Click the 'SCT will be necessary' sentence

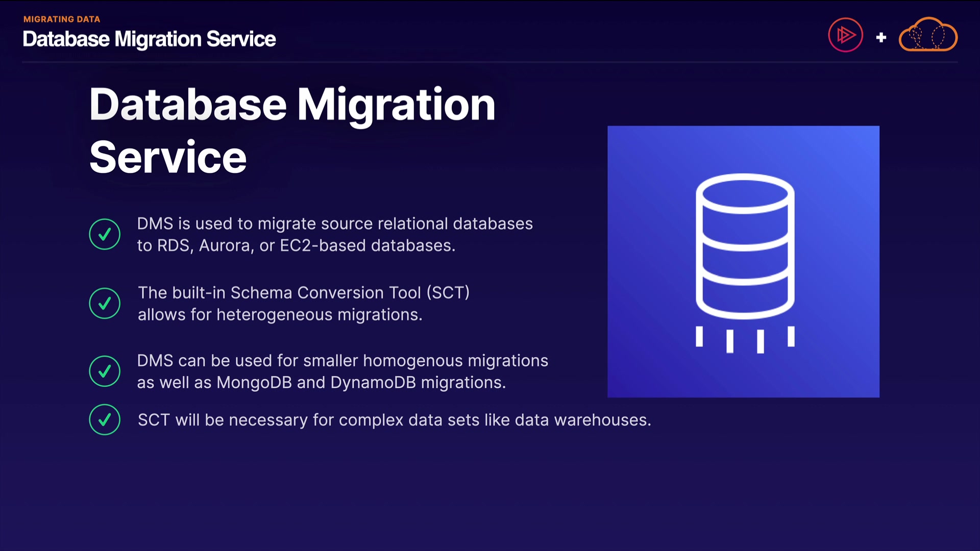pos(394,420)
